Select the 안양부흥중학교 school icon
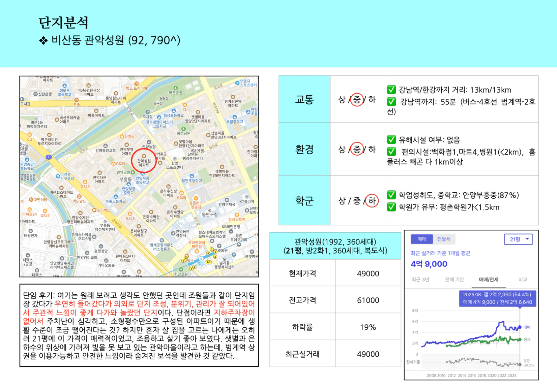The height and width of the screenshot is (392, 557). coord(128,184)
